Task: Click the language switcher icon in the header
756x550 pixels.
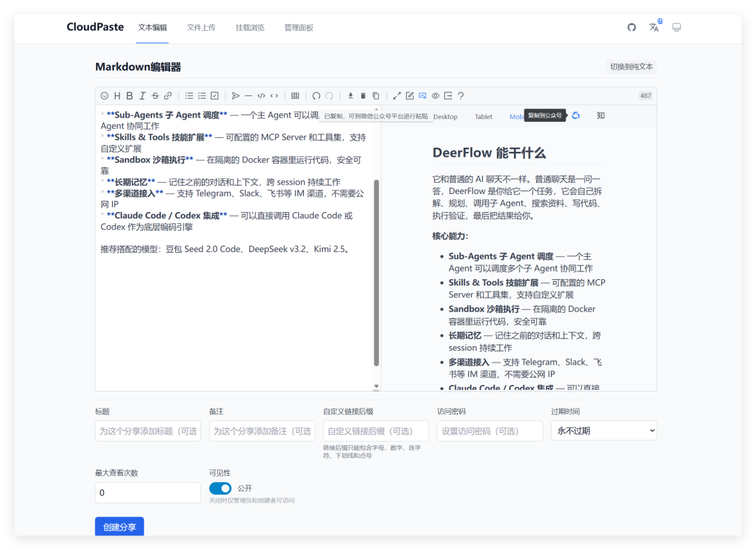Action: 654,27
